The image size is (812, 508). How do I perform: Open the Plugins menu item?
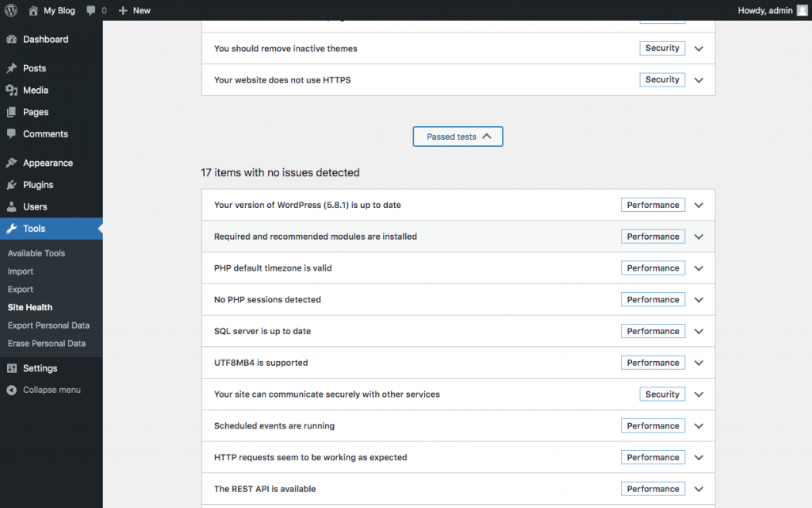click(52, 184)
